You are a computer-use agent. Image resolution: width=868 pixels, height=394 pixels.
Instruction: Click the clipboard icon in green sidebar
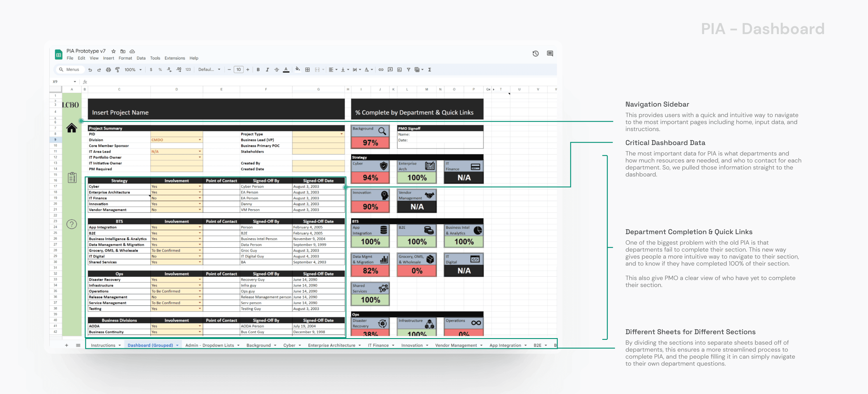pos(72,177)
